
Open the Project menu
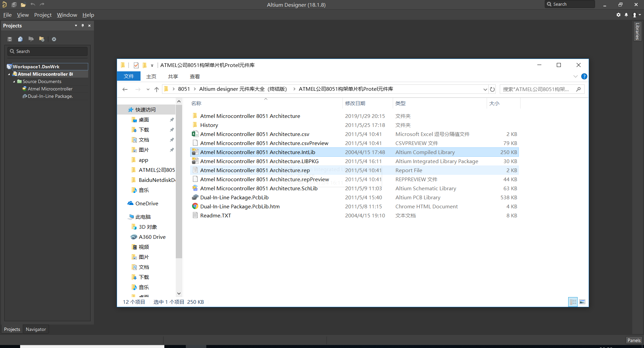[x=43, y=15]
